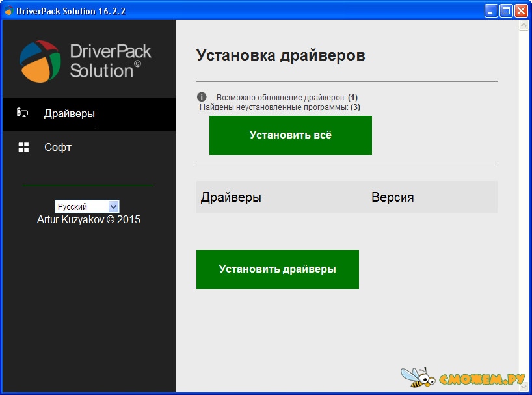Click the Драйверы column header
This screenshot has width=532, height=395.
[x=231, y=197]
